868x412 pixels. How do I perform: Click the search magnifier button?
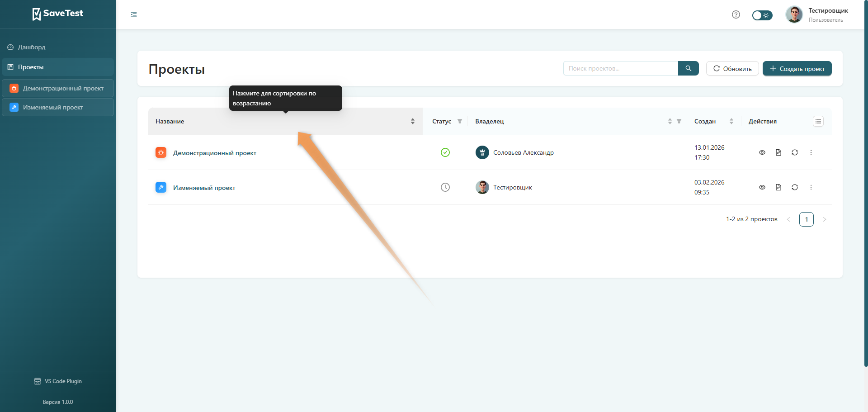pyautogui.click(x=688, y=68)
